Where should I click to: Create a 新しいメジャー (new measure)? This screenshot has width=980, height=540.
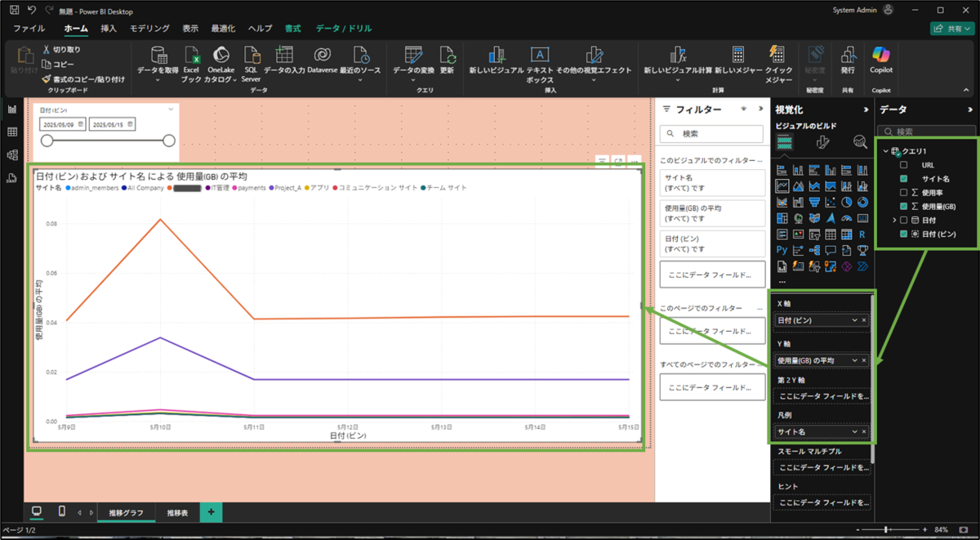[x=737, y=60]
